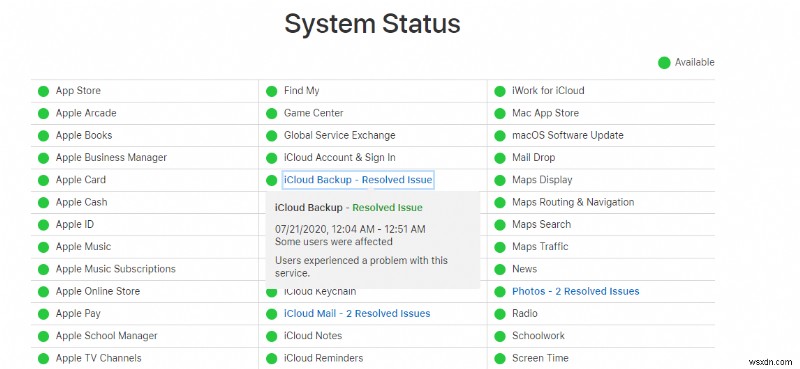Click status dot next to Apple TV Channels
Screen dimensions: 800x369
43,358
